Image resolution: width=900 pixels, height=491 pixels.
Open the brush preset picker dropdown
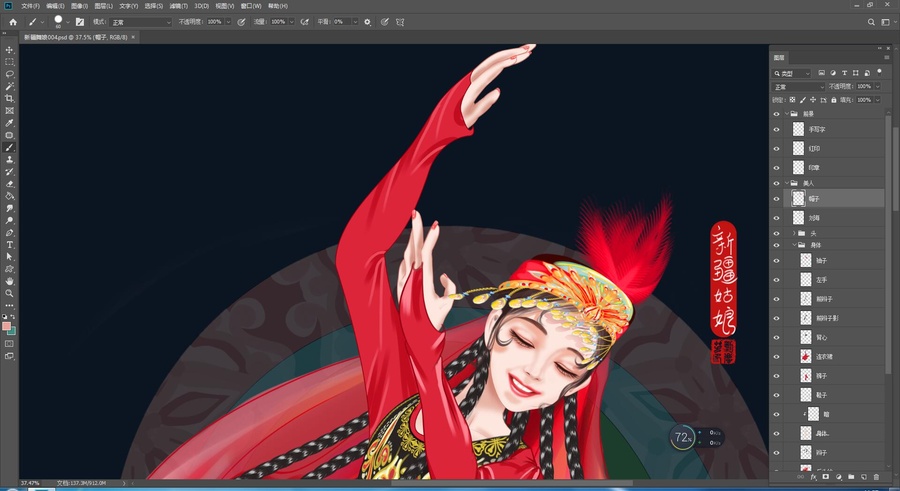click(x=68, y=22)
